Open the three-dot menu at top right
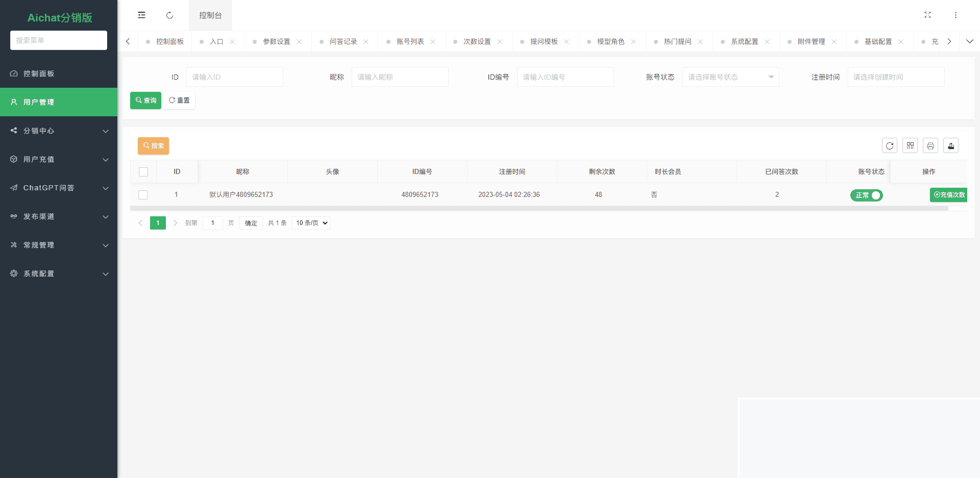Image resolution: width=980 pixels, height=478 pixels. pos(955,15)
